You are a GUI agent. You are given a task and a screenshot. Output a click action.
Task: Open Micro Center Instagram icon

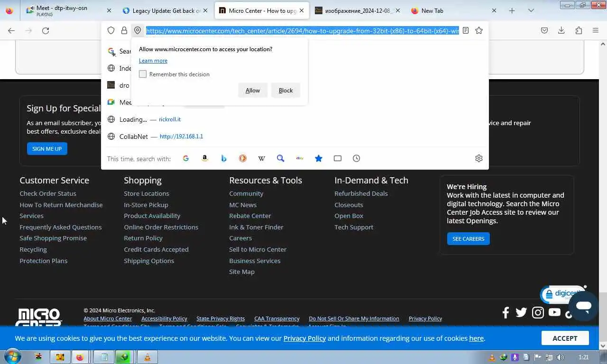click(x=538, y=312)
